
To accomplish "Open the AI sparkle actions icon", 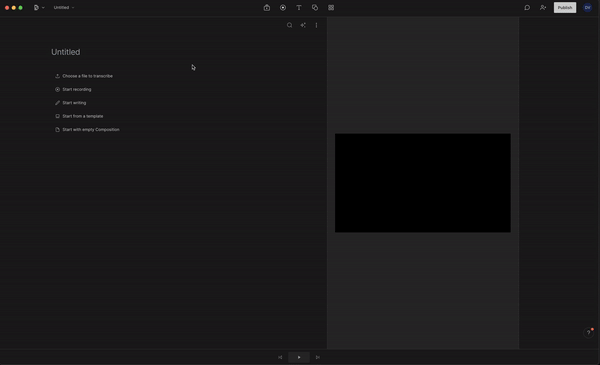I will click(303, 25).
